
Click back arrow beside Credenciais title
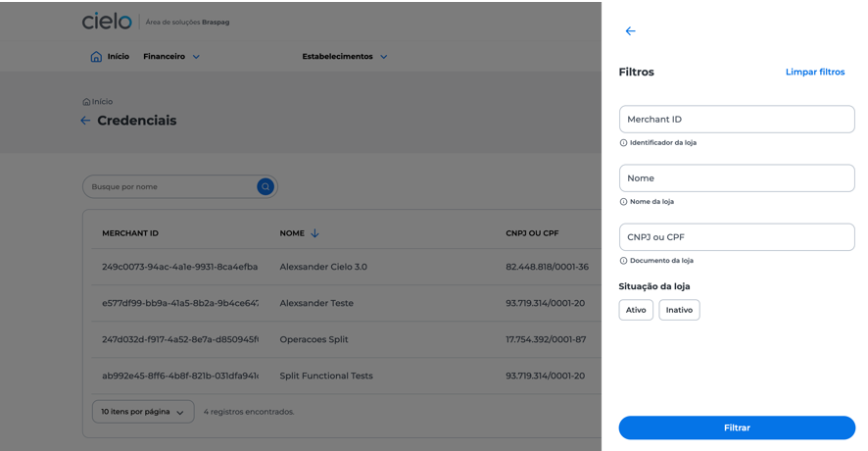(85, 121)
